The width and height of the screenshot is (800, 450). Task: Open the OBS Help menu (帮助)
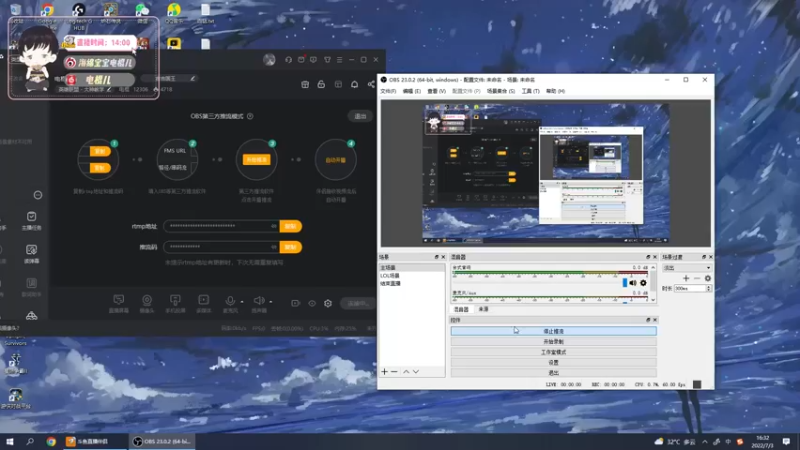tap(555, 91)
